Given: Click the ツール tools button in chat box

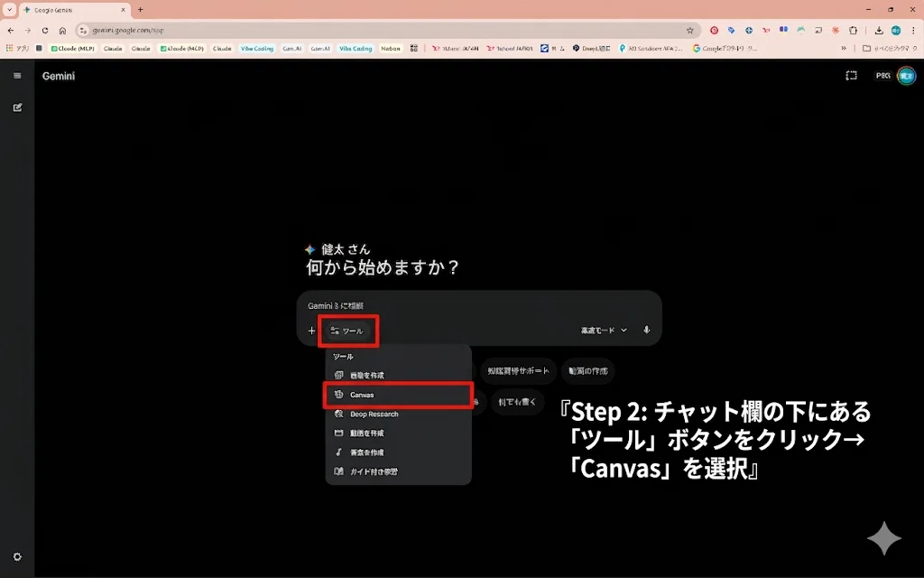Looking at the screenshot, I should click(347, 331).
